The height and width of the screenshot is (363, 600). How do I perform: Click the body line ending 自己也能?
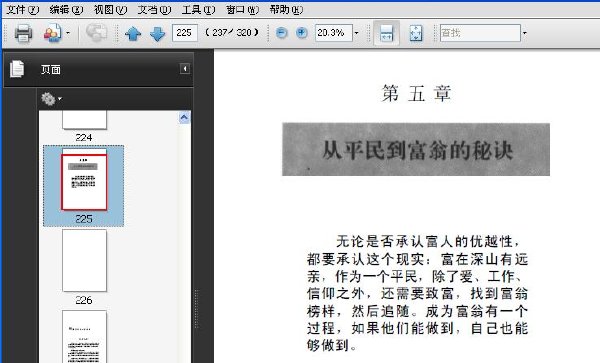(417, 328)
